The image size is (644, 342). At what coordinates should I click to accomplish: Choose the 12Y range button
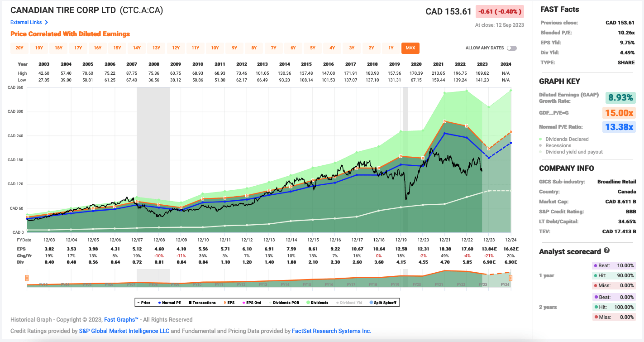176,48
